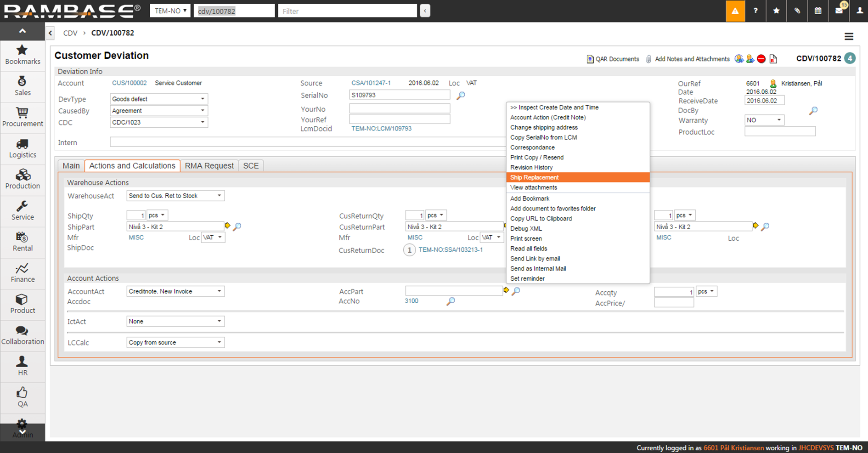Open the ShipQty pcs unit dropdown
868x453 pixels.
click(157, 215)
